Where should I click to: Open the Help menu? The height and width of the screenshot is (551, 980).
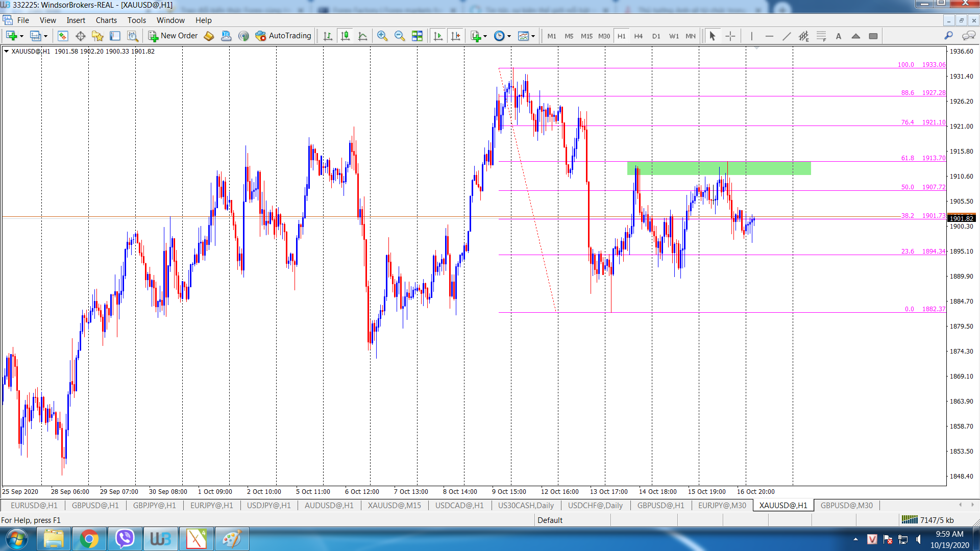203,20
